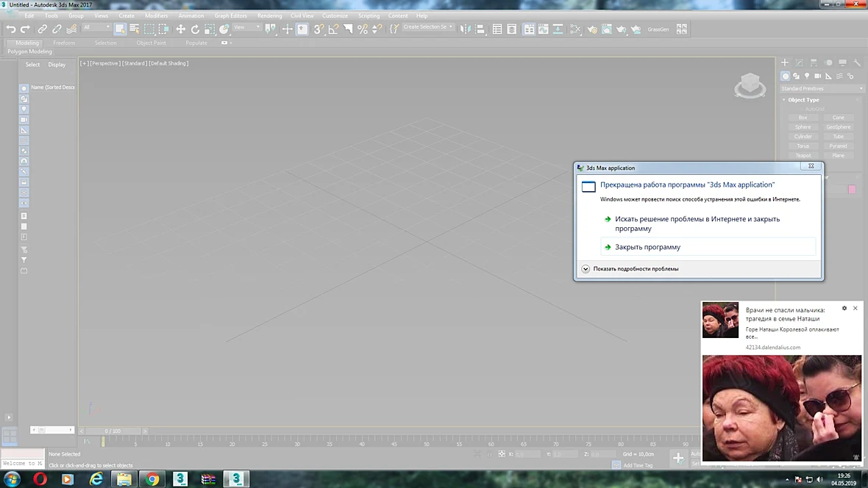The image size is (868, 488).
Task: Click the Mirror tool icon
Action: click(465, 29)
